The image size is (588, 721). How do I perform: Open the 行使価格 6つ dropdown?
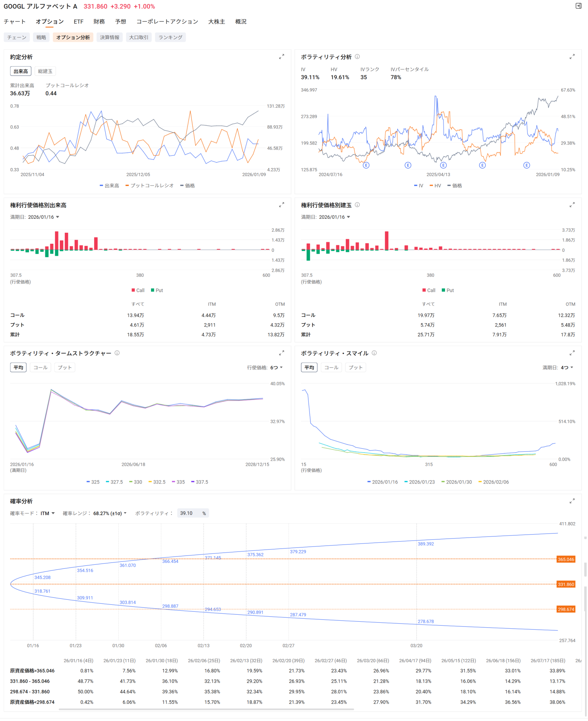coord(276,367)
